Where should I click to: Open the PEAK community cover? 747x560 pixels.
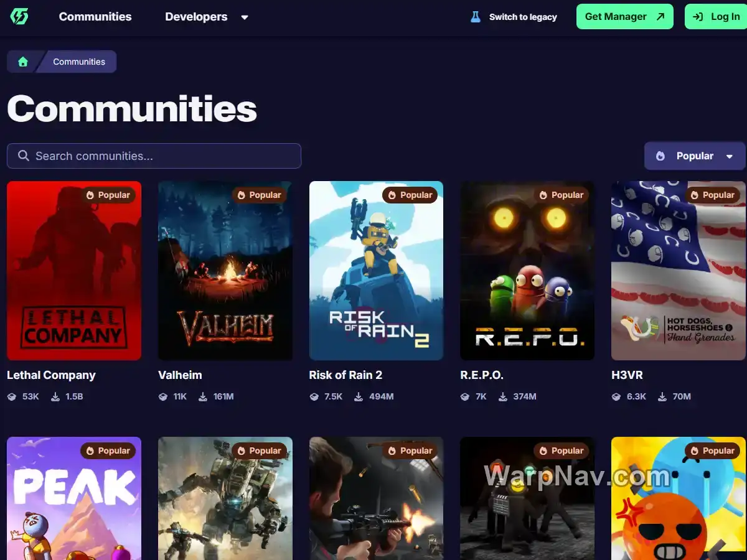click(x=74, y=498)
